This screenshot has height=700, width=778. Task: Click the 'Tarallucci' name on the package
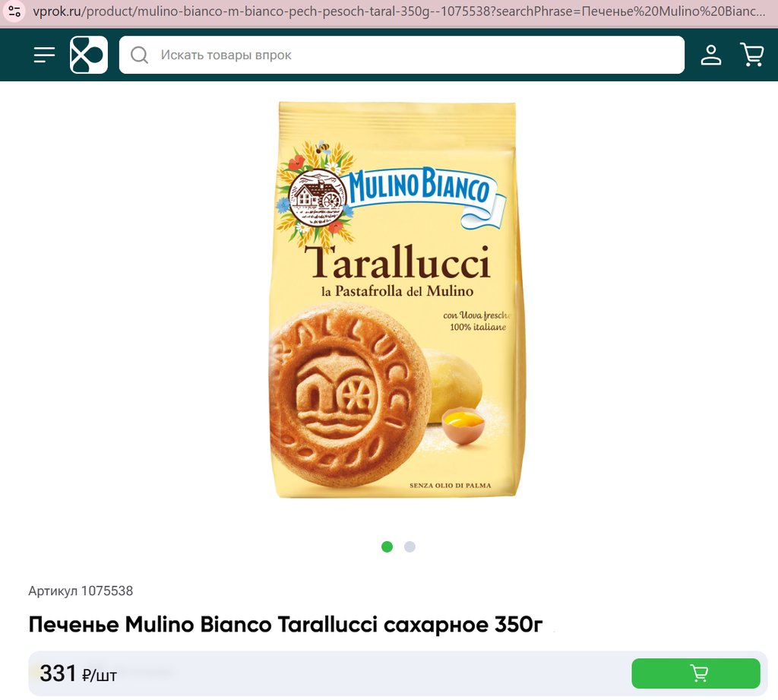pos(397,261)
